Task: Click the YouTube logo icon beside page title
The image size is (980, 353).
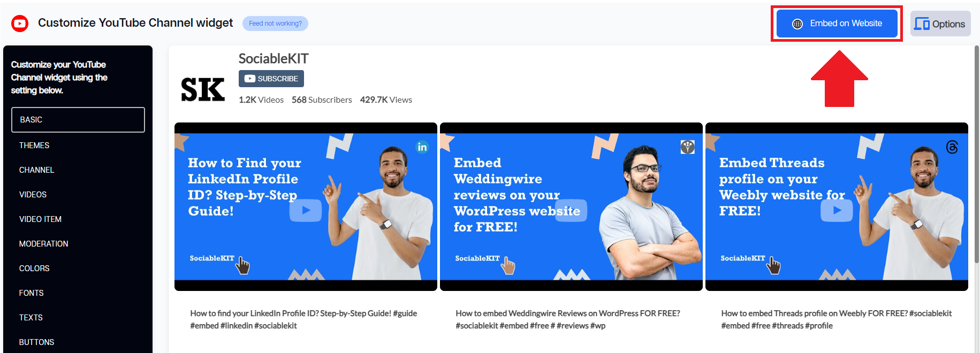Action: coord(20,23)
